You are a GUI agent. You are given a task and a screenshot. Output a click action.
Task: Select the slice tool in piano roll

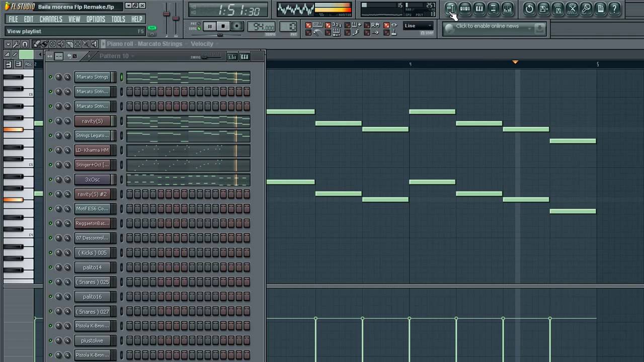pyautogui.click(x=69, y=44)
